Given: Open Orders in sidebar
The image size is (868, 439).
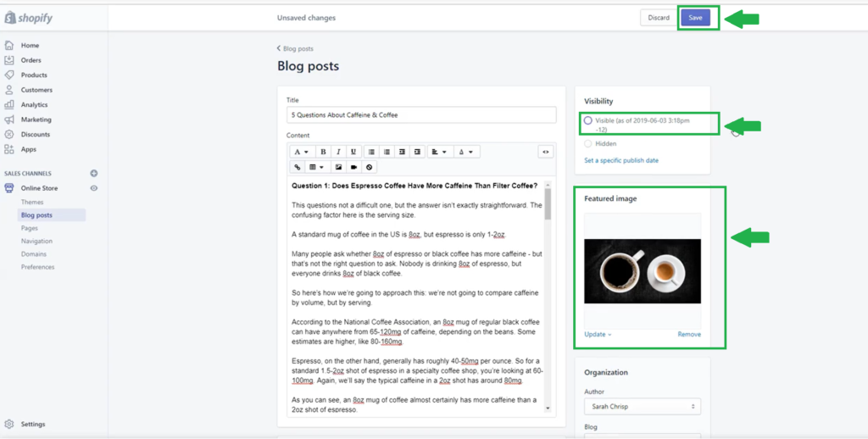Looking at the screenshot, I should tap(31, 60).
